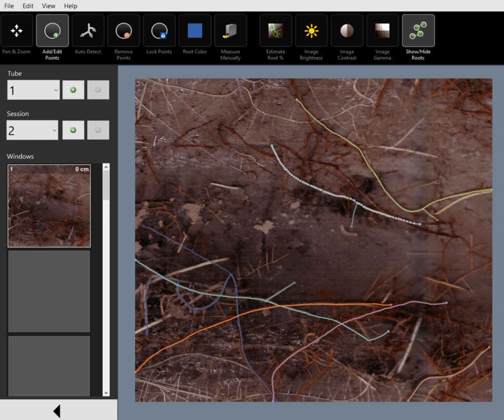This screenshot has height=420, width=504.
Task: Open the View menu
Action: [x=49, y=6]
